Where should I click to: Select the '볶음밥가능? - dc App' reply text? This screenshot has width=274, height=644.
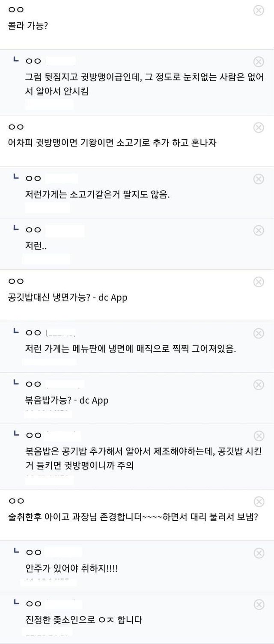(67, 401)
